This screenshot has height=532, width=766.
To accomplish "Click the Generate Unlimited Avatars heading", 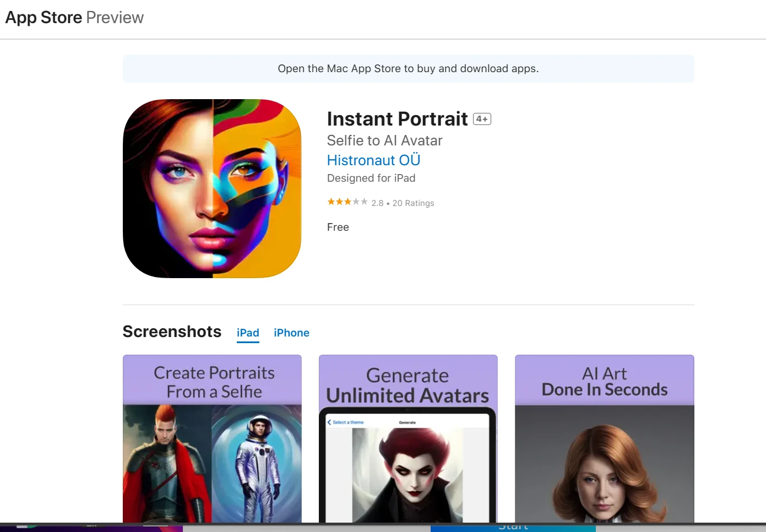I will [408, 386].
